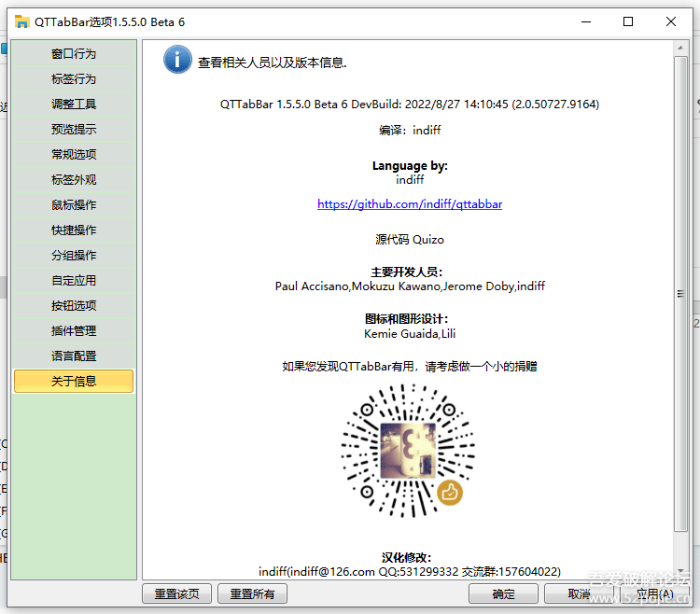Minimize the QTTabBar options window
The height and width of the screenshot is (614, 700).
[586, 21]
